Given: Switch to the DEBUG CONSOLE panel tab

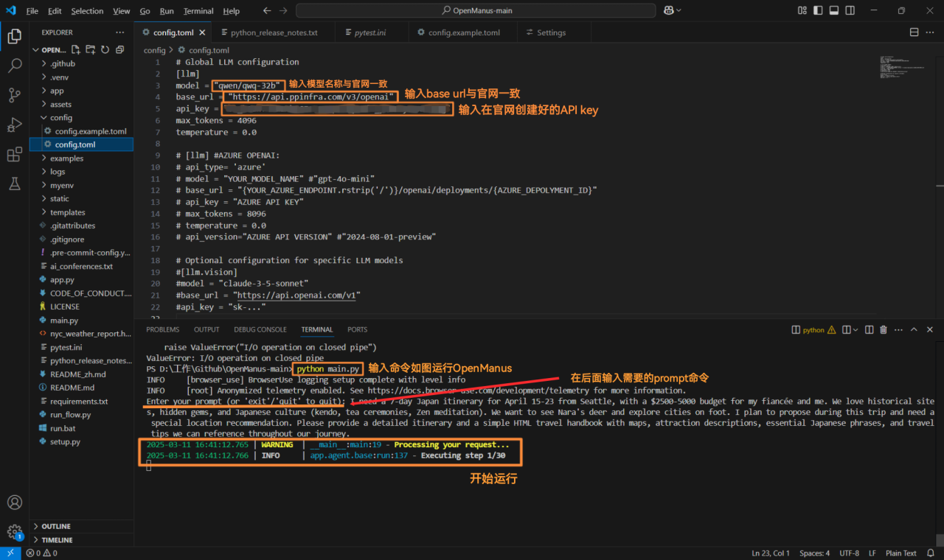Looking at the screenshot, I should [x=260, y=329].
